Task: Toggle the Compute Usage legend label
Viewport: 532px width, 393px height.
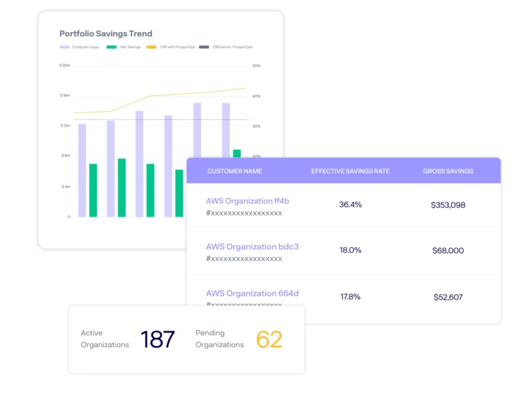Action: [85, 47]
